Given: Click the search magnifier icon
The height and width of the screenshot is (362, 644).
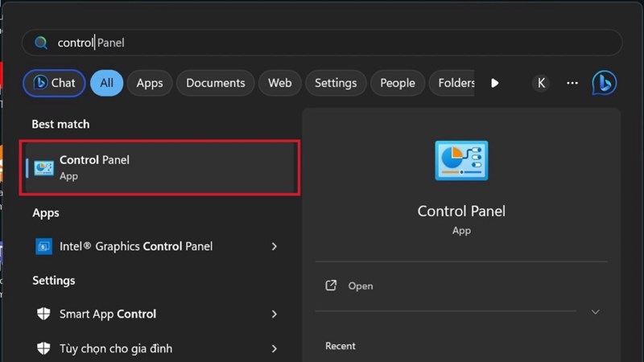Looking at the screenshot, I should 41,43.
